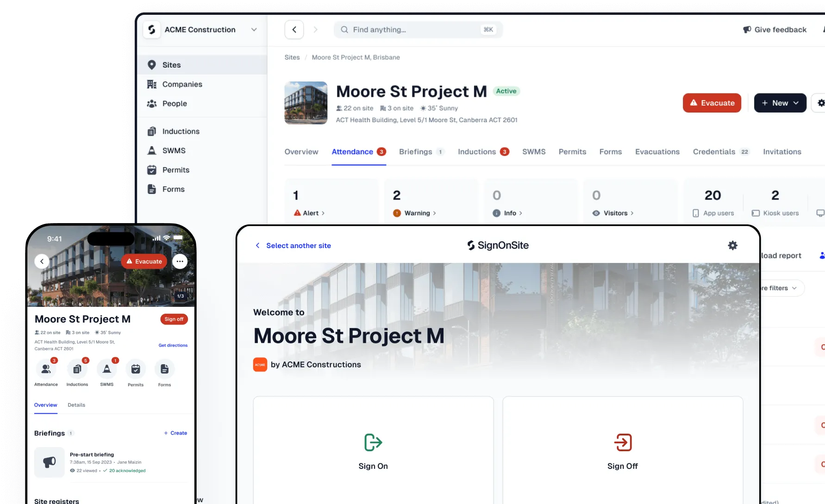Click the Get directions link on the phone
The width and height of the screenshot is (825, 504).
[x=173, y=345]
